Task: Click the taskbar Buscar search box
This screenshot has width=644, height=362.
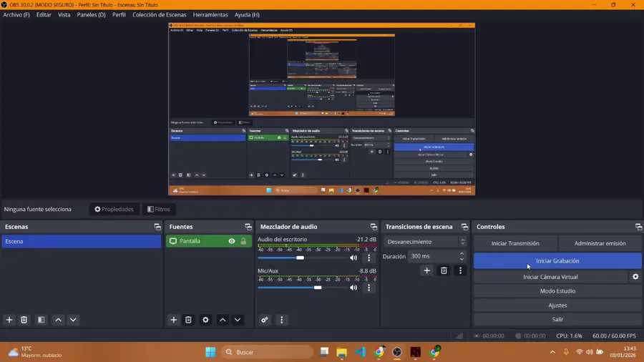Action: pyautogui.click(x=268, y=352)
